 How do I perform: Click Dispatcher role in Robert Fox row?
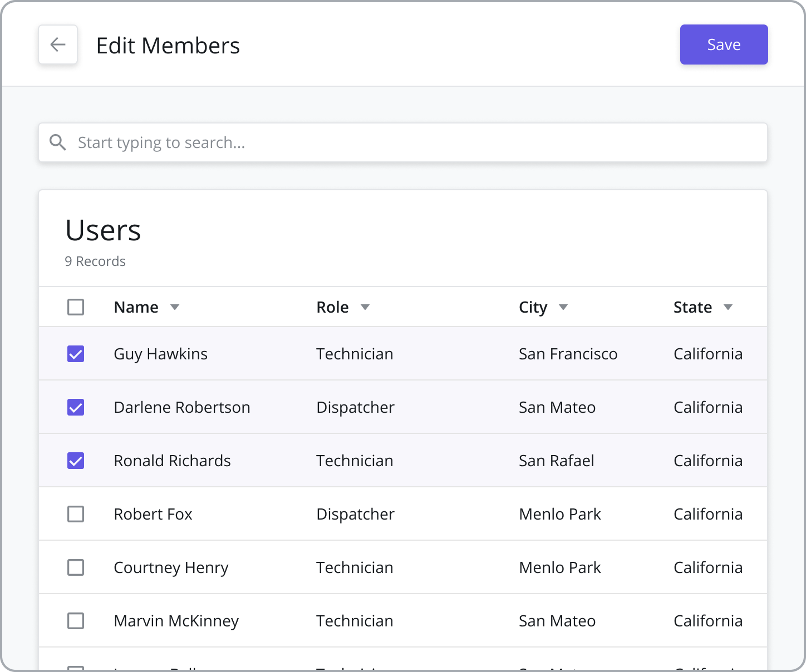point(356,515)
